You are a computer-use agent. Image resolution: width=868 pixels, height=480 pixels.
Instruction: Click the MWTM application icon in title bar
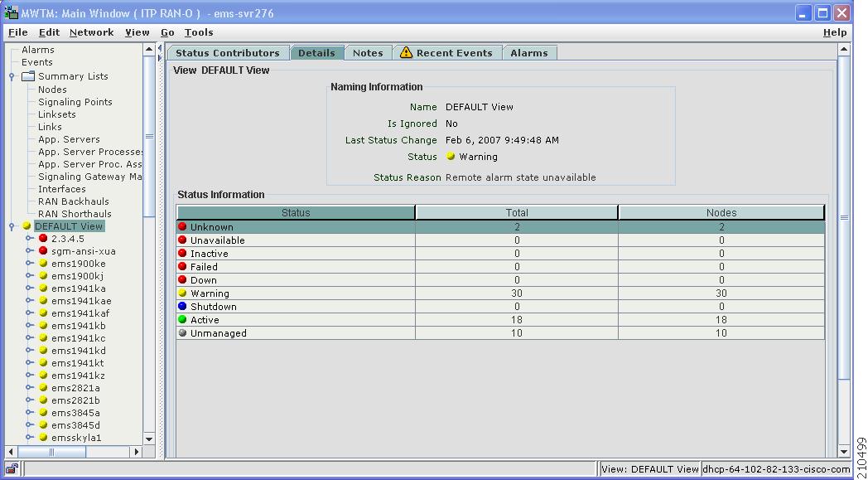coord(11,12)
